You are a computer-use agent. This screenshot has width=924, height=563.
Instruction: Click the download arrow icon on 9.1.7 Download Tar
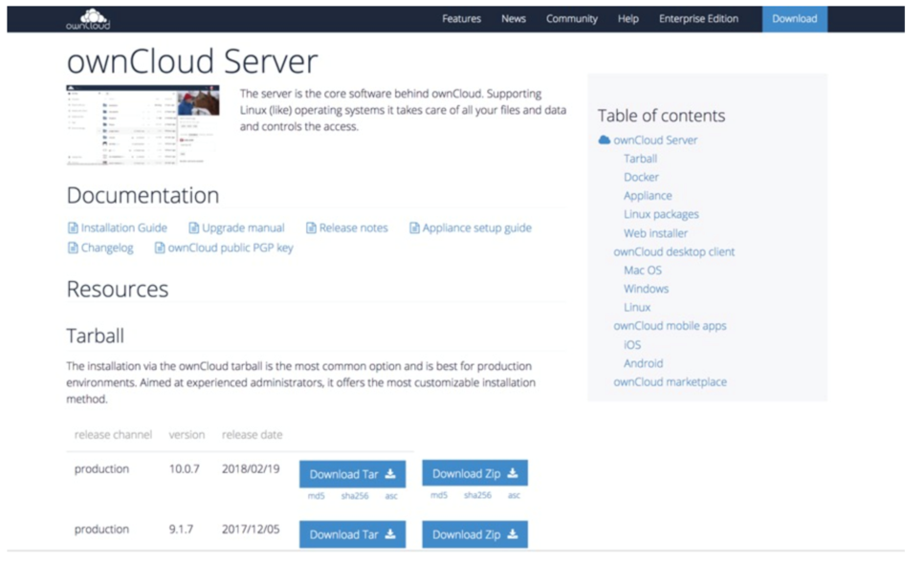click(x=390, y=534)
